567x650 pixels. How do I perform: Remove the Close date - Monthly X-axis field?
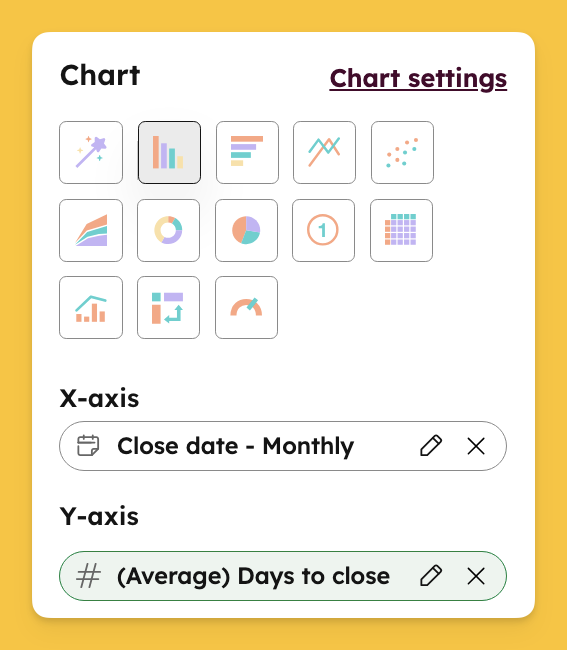476,446
